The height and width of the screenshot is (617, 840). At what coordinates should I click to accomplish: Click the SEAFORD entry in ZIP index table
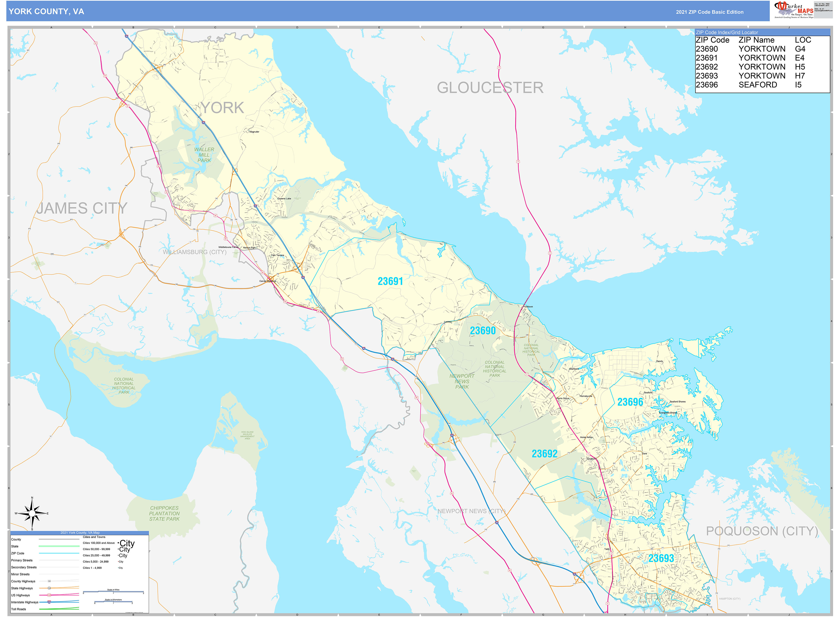757,85
